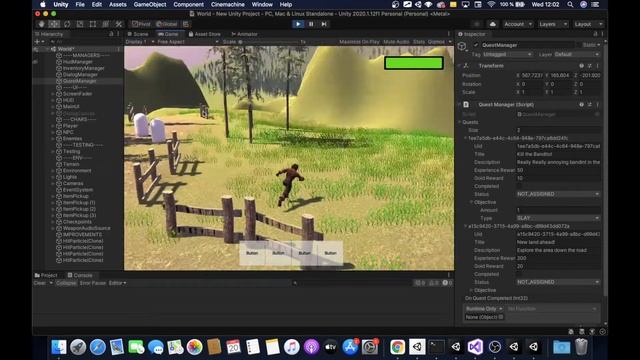Viewport: 640px width, 360px height.
Task: Open the Tag Untagged dropdown
Action: [x=507, y=54]
